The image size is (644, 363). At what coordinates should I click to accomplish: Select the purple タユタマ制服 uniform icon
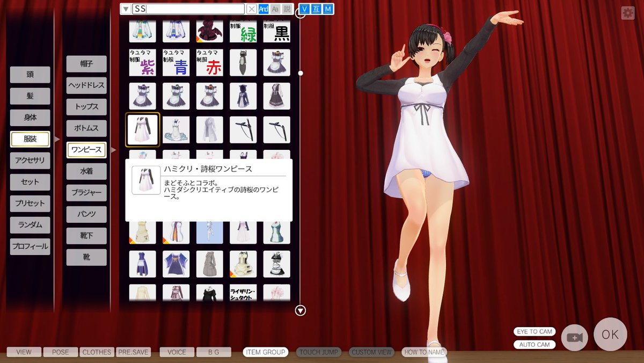pyautogui.click(x=142, y=62)
